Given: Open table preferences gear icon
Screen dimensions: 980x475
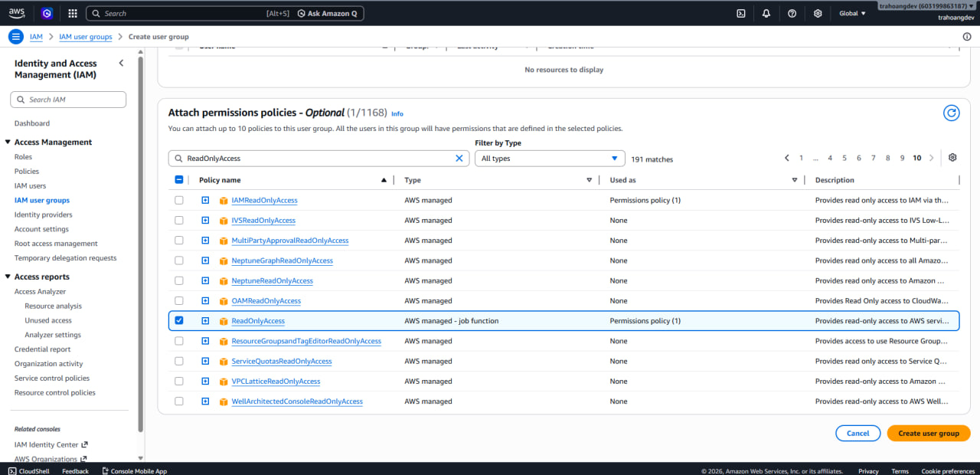Looking at the screenshot, I should tap(952, 158).
